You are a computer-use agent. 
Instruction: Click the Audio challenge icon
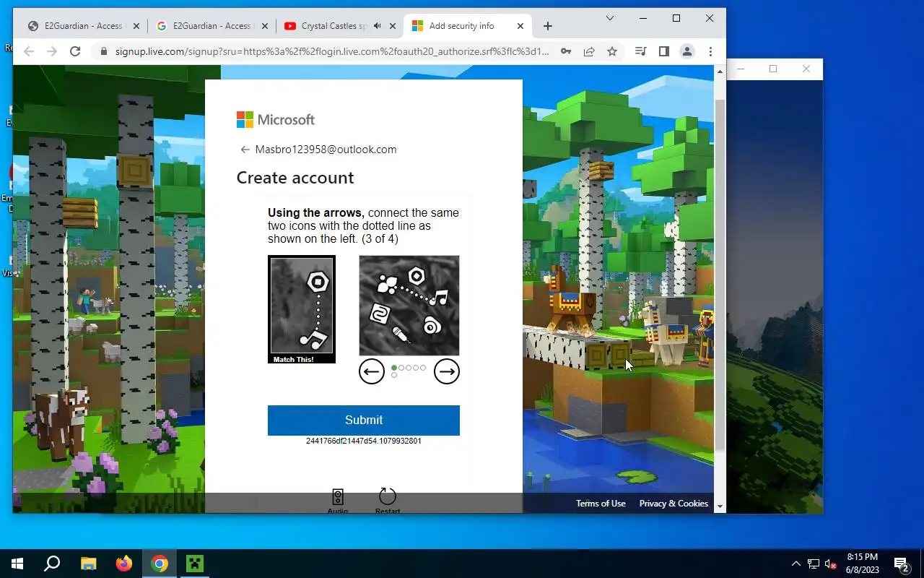[x=338, y=497]
